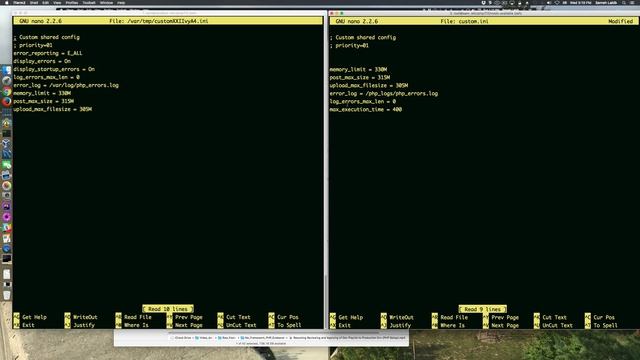This screenshot has height=360, width=640.
Task: Launch Firefox from the dock
Action: tap(7, 102)
